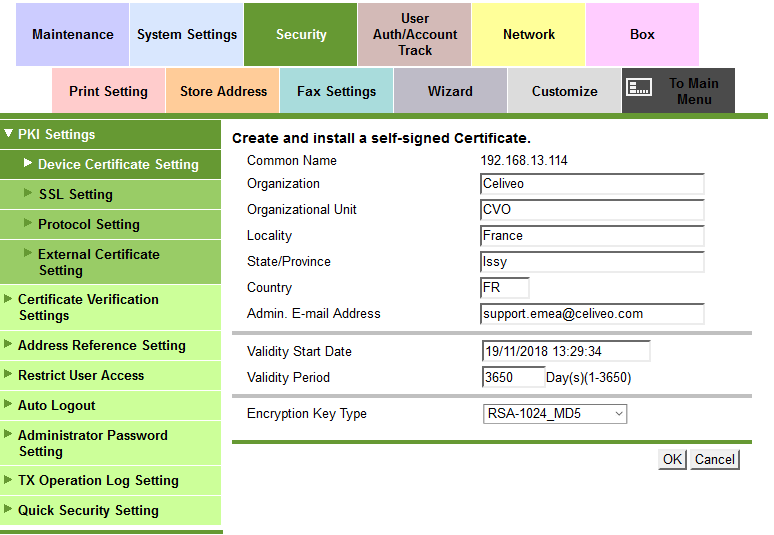Select the User Auth/Account Track tab

(x=415, y=34)
